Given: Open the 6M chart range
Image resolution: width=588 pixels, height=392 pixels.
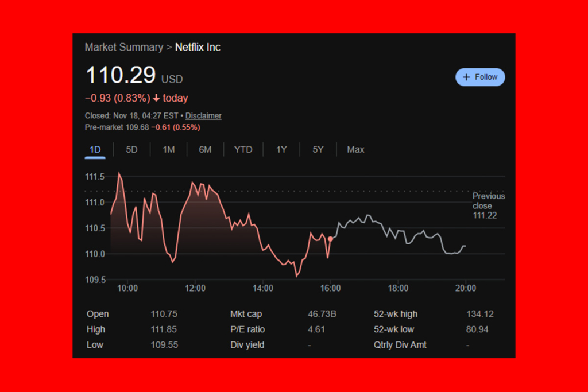Looking at the screenshot, I should [x=206, y=149].
